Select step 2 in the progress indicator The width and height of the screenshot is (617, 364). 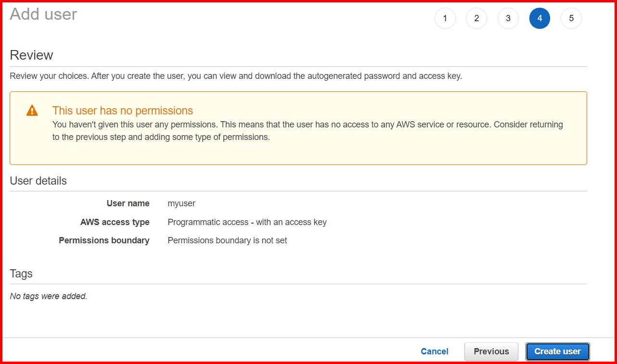476,18
